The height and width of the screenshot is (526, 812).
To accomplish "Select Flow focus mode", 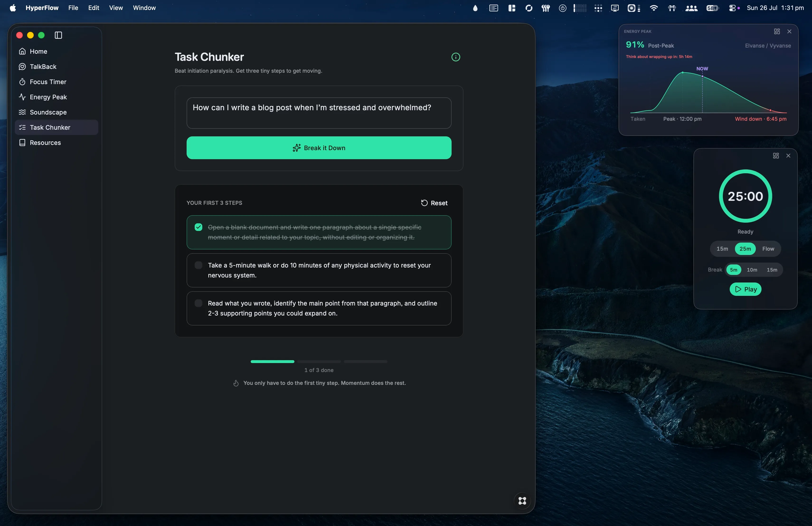I will pos(768,249).
